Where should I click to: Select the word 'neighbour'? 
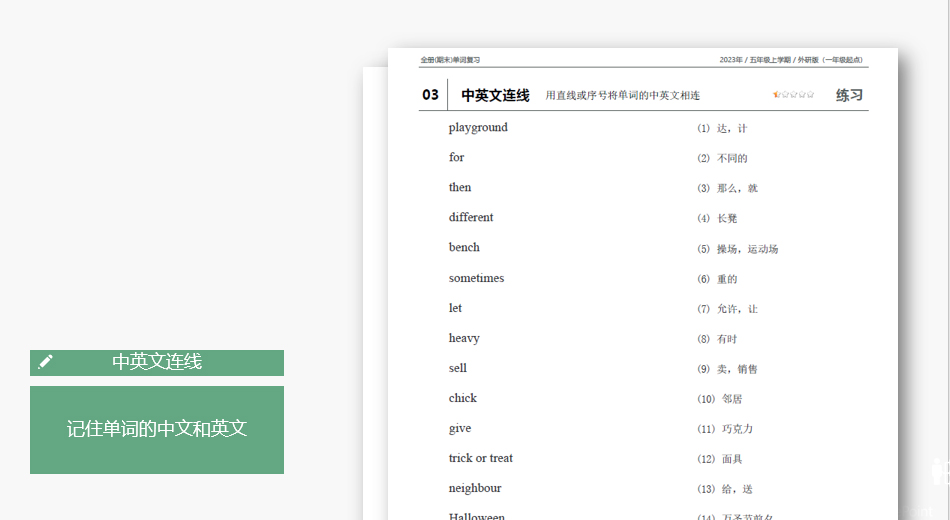pos(475,488)
